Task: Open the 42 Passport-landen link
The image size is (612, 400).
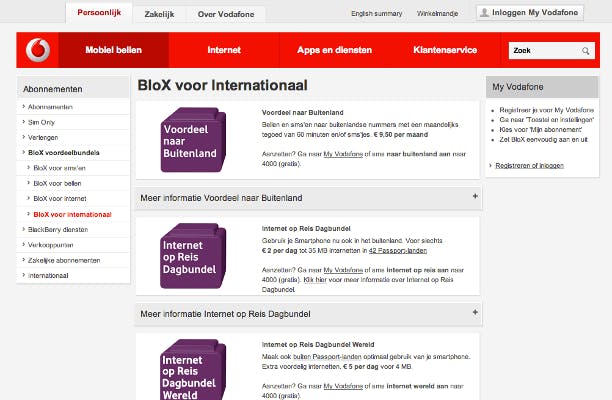Action: [398, 251]
